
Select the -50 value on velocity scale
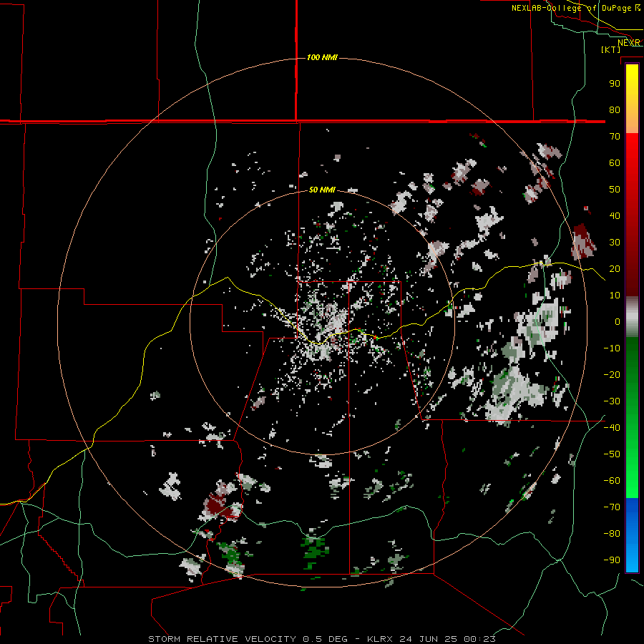[612, 454]
